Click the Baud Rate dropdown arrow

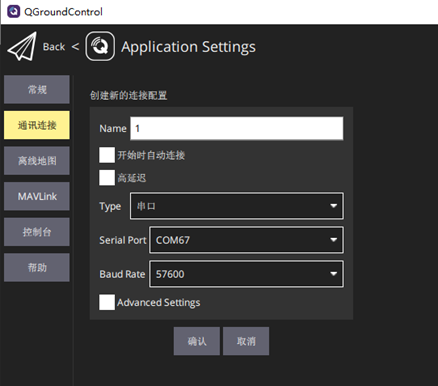tap(333, 274)
